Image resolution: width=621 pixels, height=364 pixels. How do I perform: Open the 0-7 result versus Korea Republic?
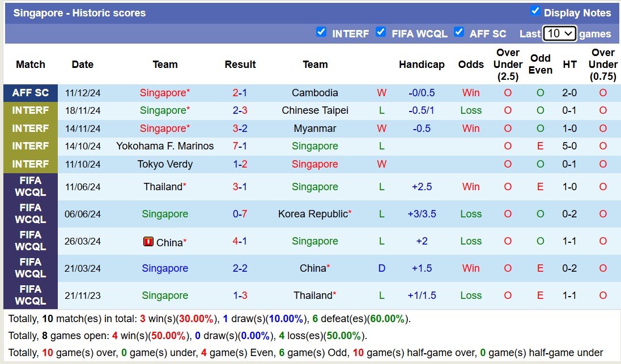tap(240, 214)
